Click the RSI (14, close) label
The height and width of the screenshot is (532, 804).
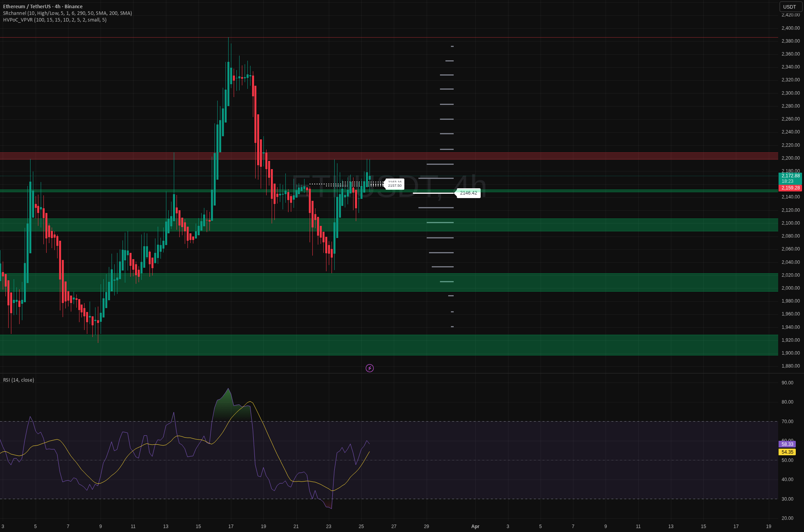click(x=19, y=380)
